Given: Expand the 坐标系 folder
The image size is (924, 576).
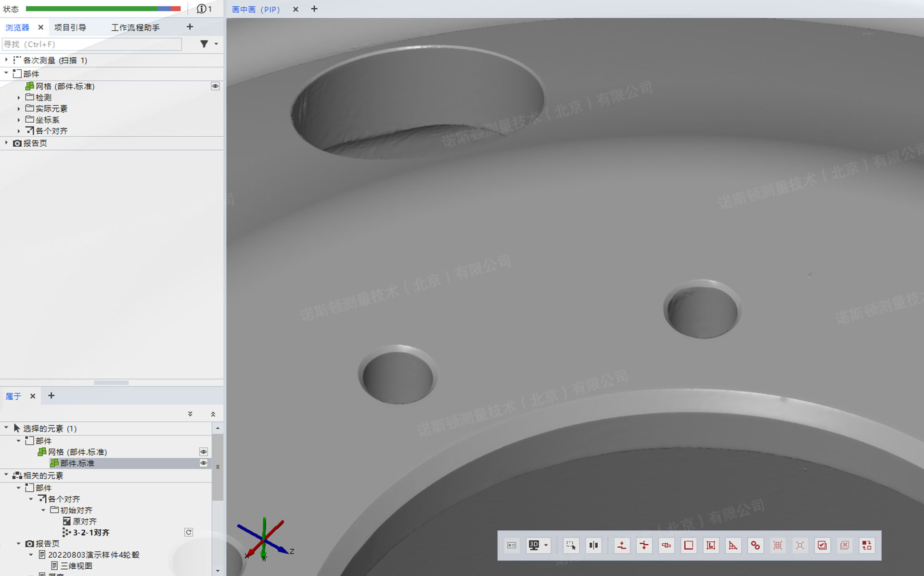Looking at the screenshot, I should (19, 120).
